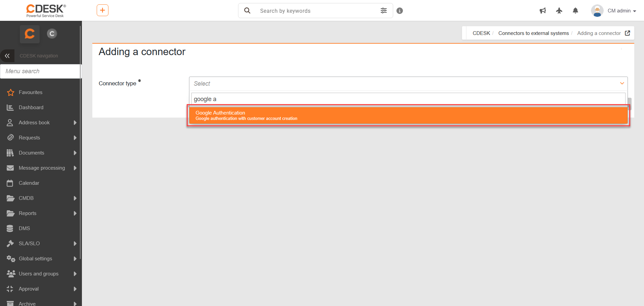
Task: Select the grey C workspace icon
Action: click(52, 34)
